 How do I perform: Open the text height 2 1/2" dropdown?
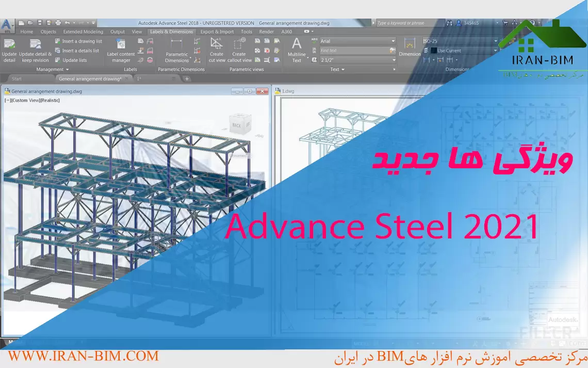393,60
